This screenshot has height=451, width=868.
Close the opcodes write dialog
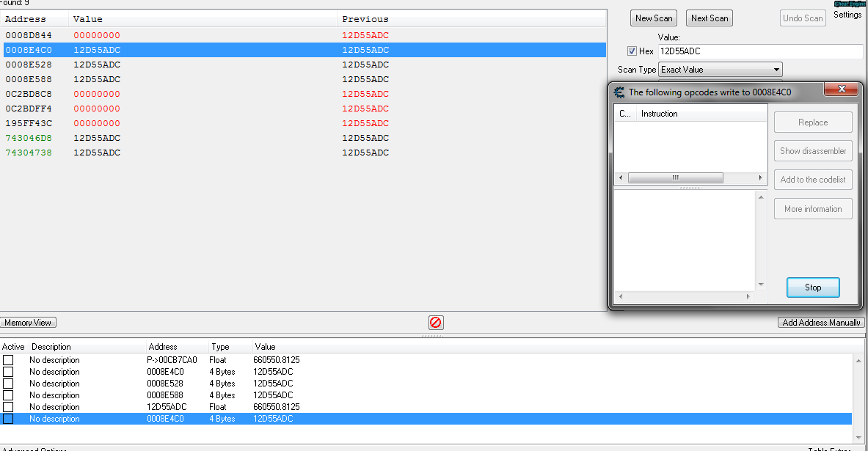click(841, 89)
